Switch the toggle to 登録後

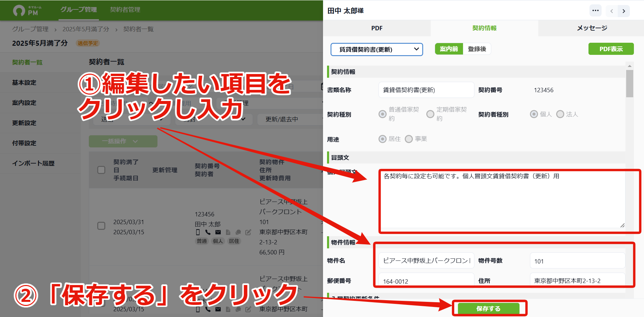(x=477, y=49)
